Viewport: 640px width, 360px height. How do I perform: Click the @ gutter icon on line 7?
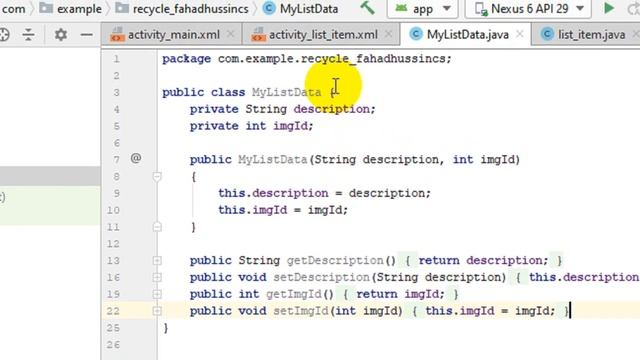pyautogui.click(x=136, y=158)
